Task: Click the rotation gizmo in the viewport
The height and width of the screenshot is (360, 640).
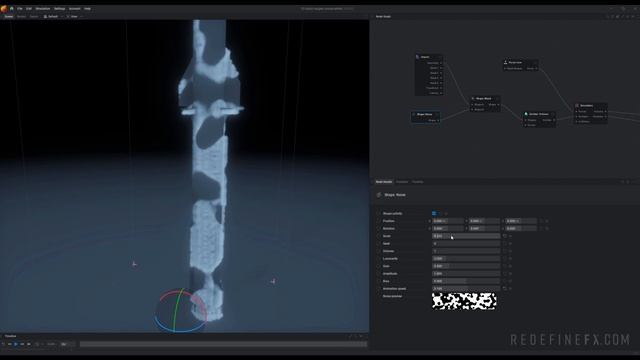Action: (181, 311)
